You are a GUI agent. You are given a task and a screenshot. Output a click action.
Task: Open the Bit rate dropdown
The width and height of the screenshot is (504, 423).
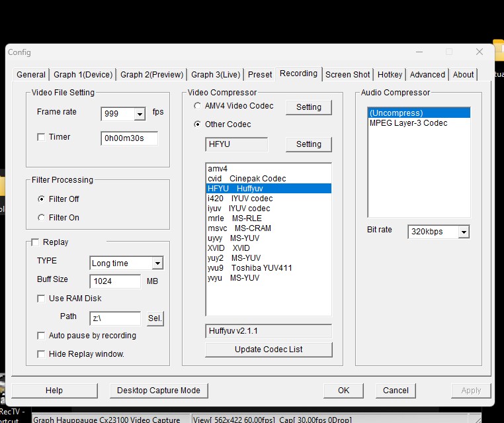point(464,232)
